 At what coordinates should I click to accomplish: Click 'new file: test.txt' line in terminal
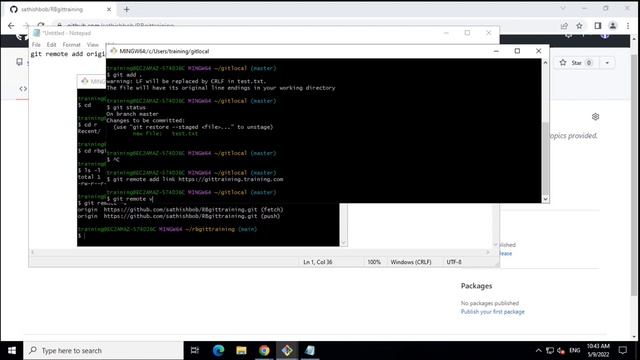[165, 133]
